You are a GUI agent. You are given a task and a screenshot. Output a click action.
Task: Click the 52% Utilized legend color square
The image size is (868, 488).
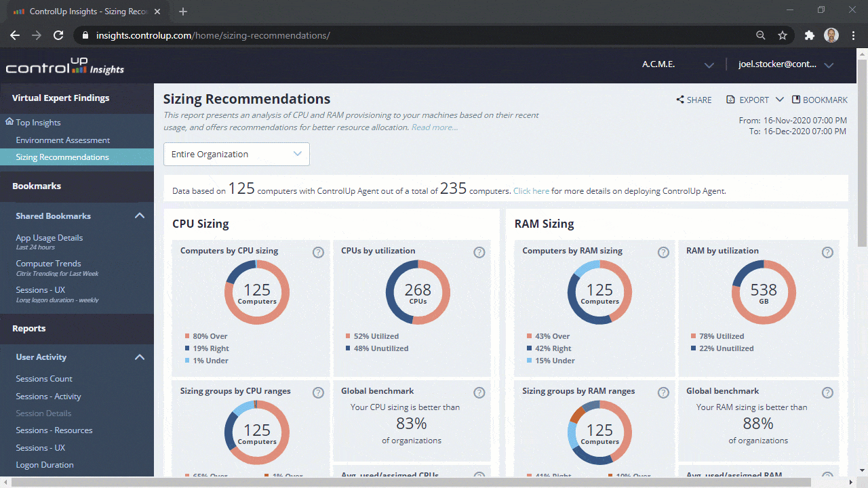[x=348, y=336]
